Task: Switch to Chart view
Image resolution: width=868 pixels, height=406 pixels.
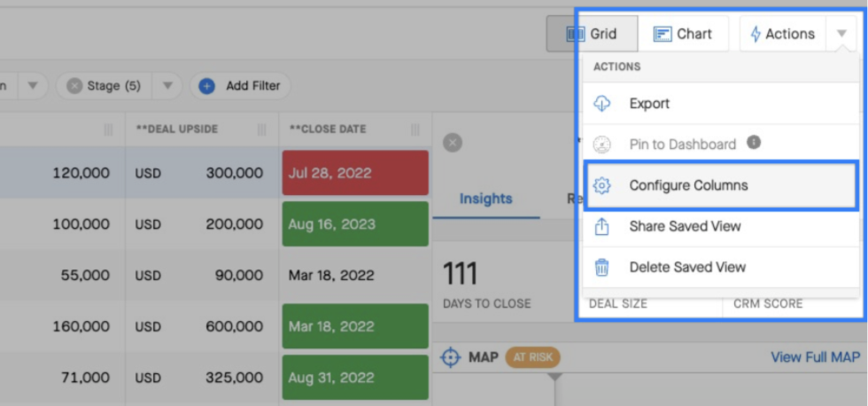Action: click(x=683, y=34)
